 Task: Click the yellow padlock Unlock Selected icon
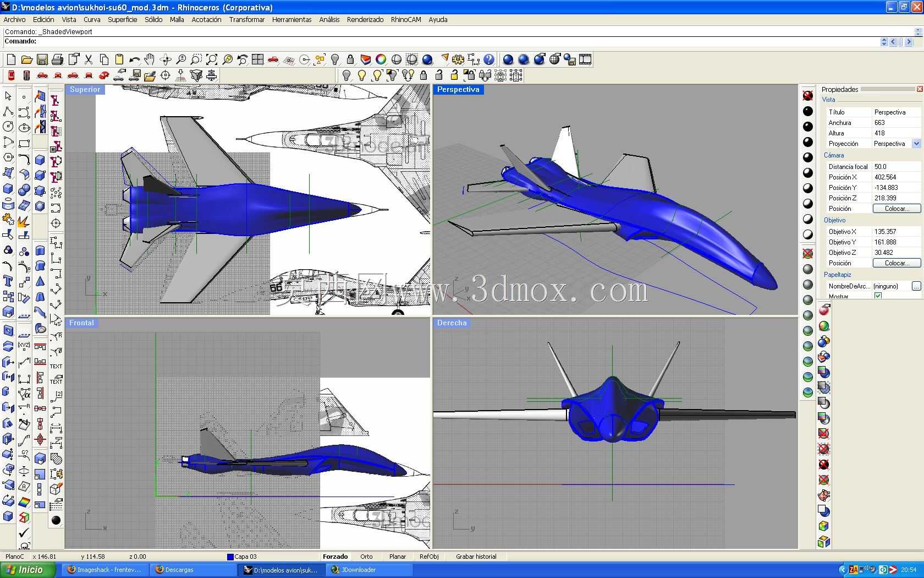point(454,75)
